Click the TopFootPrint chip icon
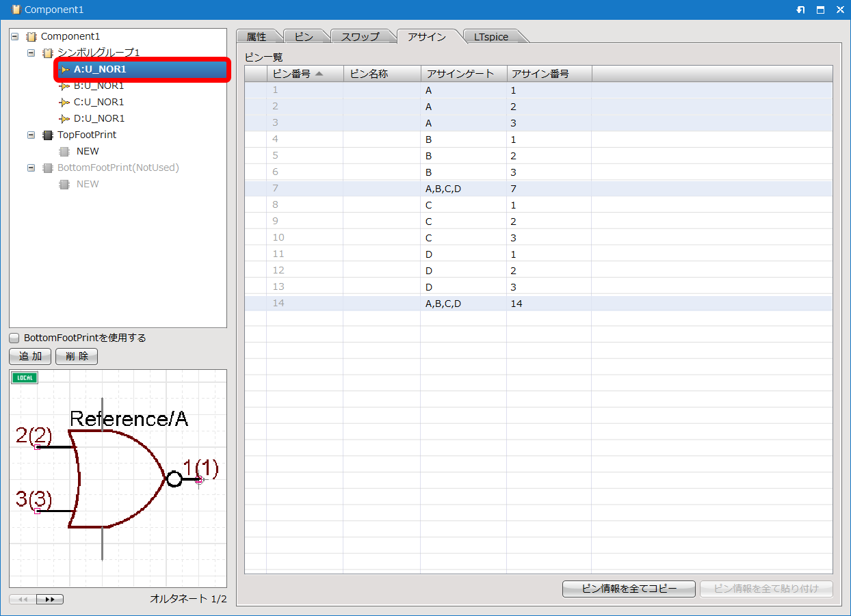Image resolution: width=851 pixels, height=616 pixels. tap(48, 135)
